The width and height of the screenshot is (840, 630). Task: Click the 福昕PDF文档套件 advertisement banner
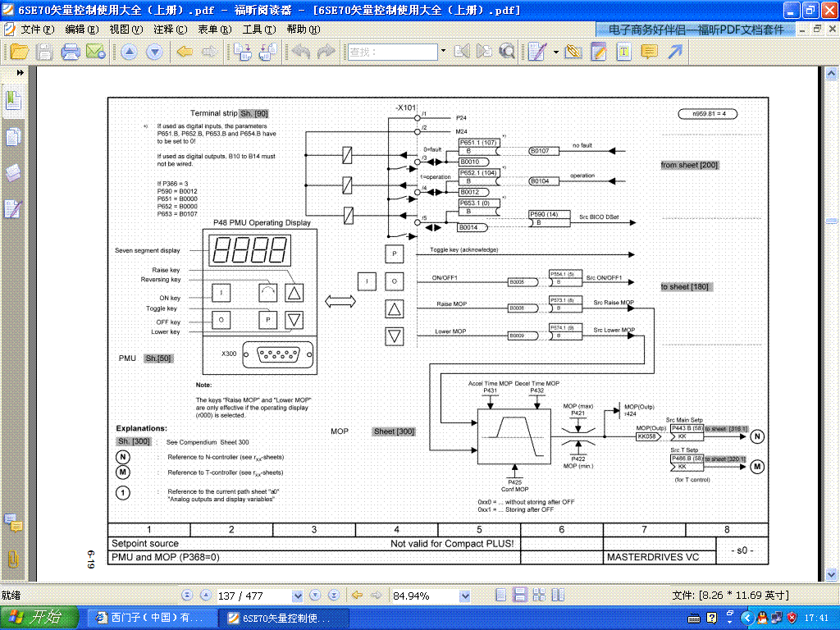pyautogui.click(x=696, y=30)
